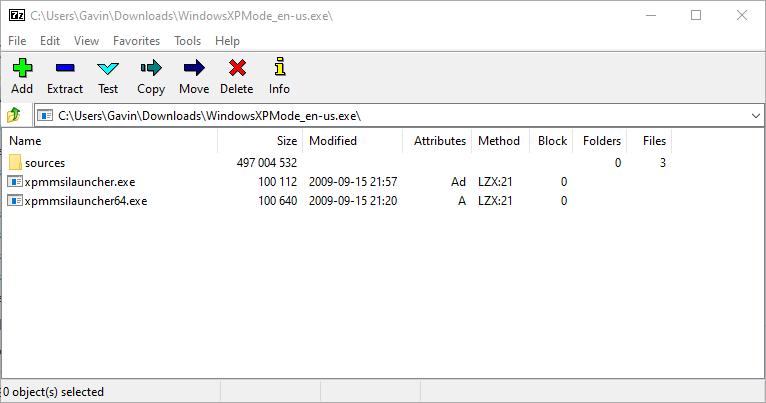
Task: Open the Favorites menu
Action: (x=136, y=41)
